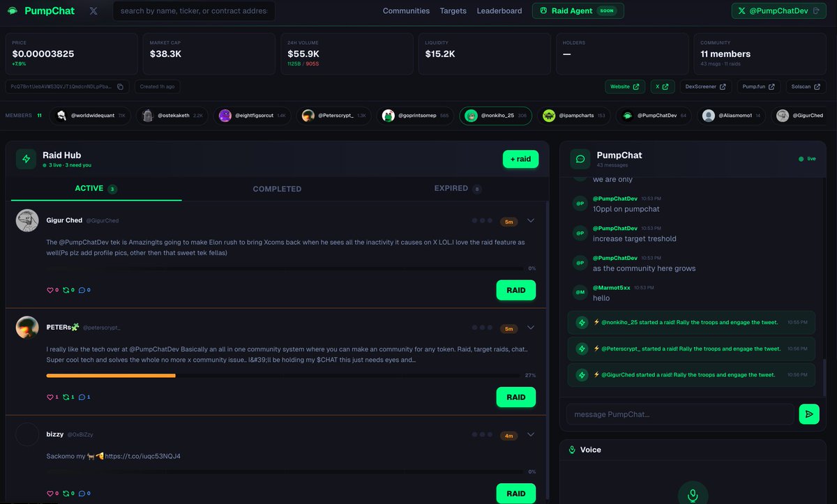Viewport: 837px width, 504px height.
Task: Like heart on bizzy raid post
Action: point(50,494)
